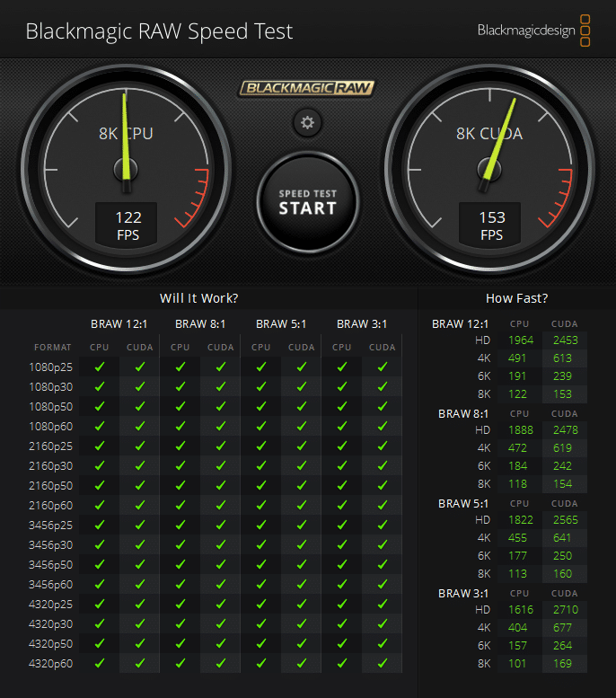
Task: Click the Blackmagic RAW Speed Test title
Action: pos(159,31)
